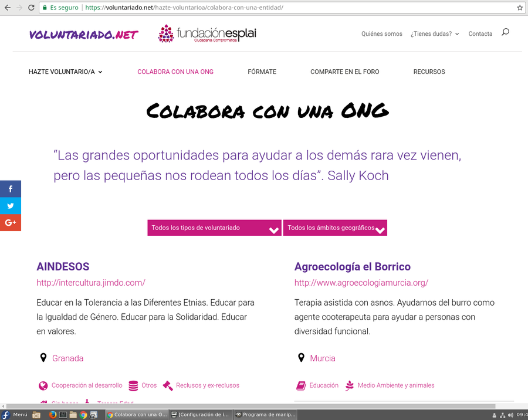This screenshot has width=528, height=420.
Task: Launch Firefox from the taskbar
Action: pos(53,415)
